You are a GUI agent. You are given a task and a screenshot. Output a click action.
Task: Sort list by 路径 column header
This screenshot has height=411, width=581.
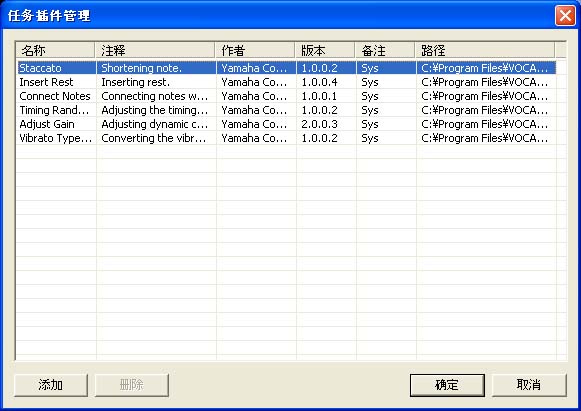tap(485, 50)
